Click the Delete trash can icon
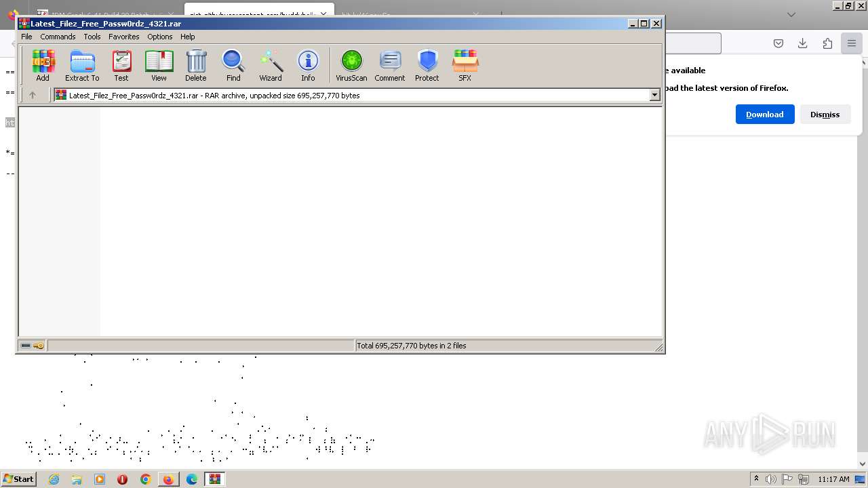This screenshot has width=868, height=488. [x=196, y=66]
